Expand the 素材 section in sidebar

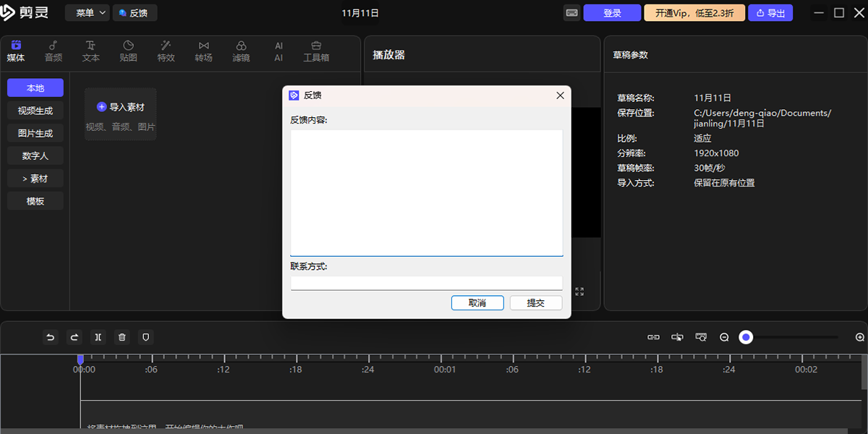coord(35,178)
